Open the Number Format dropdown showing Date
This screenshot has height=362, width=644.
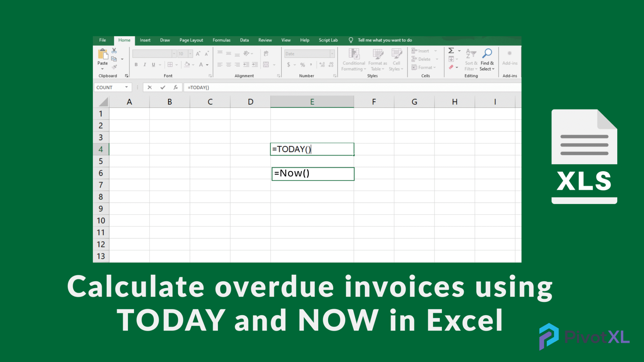(332, 53)
